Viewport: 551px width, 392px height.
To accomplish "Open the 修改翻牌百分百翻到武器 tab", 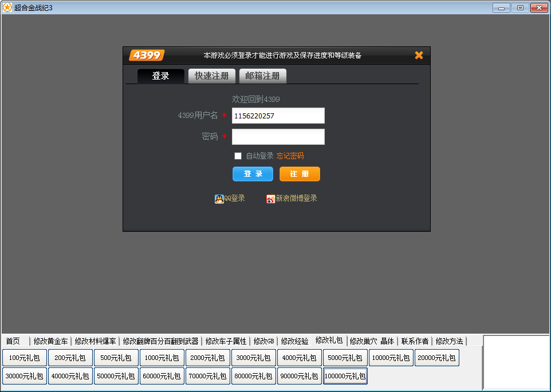I will [x=160, y=341].
